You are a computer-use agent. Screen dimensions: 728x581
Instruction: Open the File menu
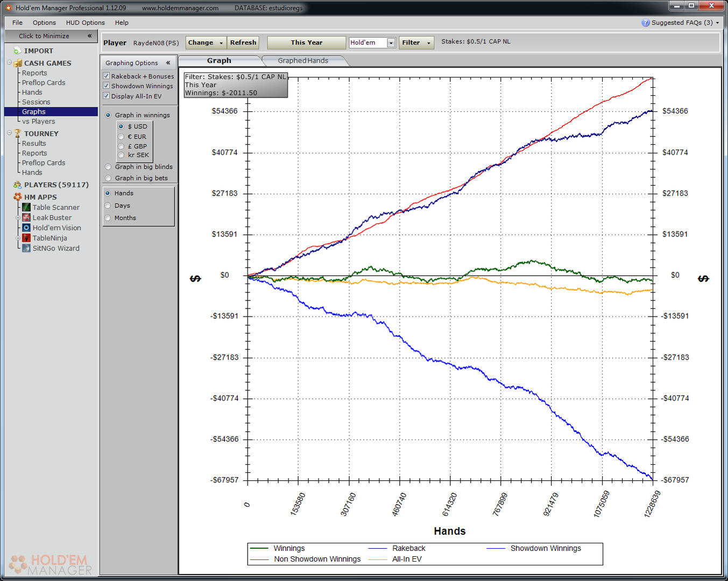pos(17,23)
